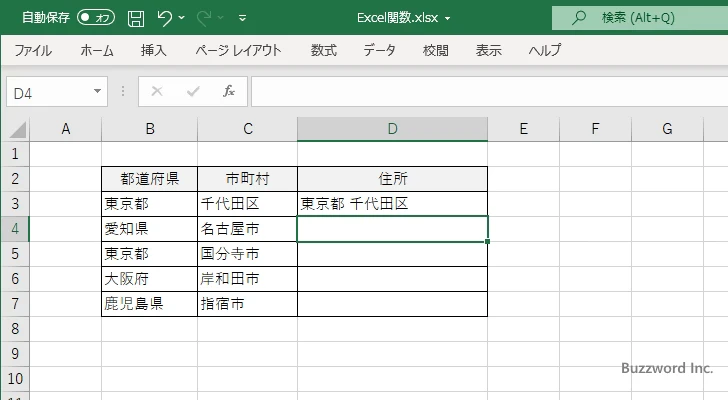728x400 pixels.
Task: Open the ヘルプ tab
Action: tap(545, 50)
